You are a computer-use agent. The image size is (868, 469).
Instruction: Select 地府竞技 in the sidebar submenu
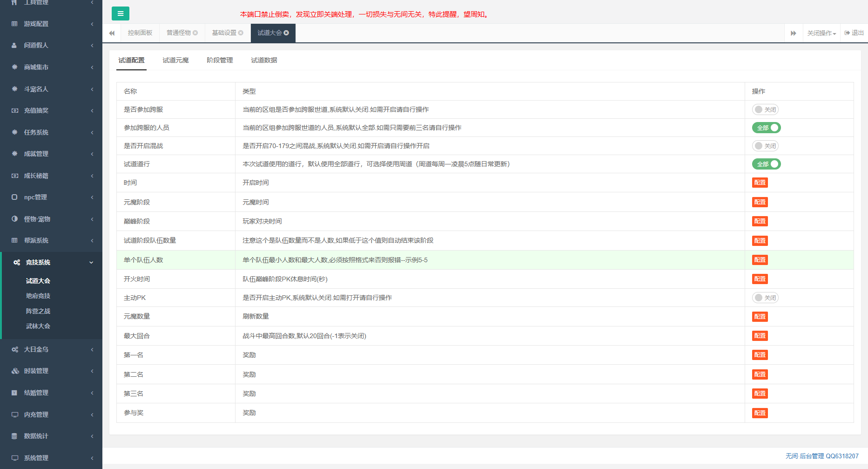[38, 296]
